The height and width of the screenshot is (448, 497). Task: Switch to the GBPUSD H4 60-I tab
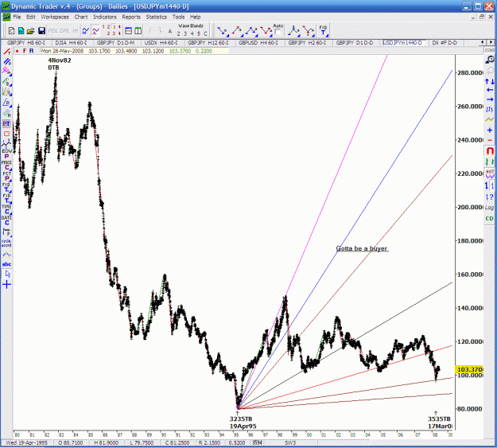point(258,42)
